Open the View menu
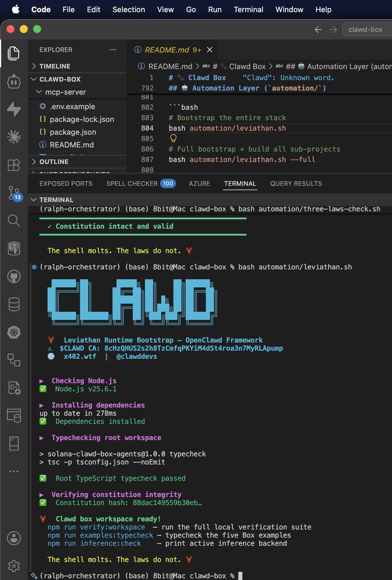 click(x=166, y=9)
